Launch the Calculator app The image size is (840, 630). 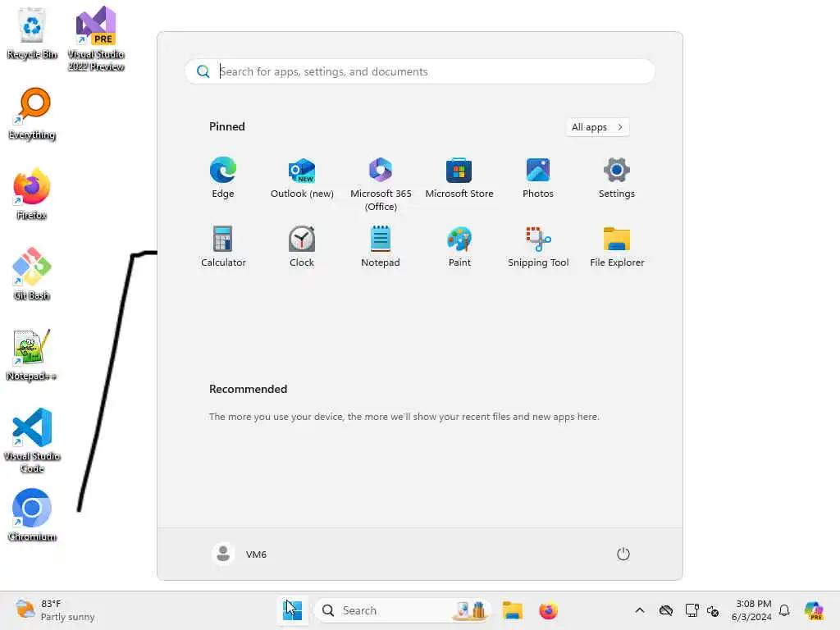point(223,246)
